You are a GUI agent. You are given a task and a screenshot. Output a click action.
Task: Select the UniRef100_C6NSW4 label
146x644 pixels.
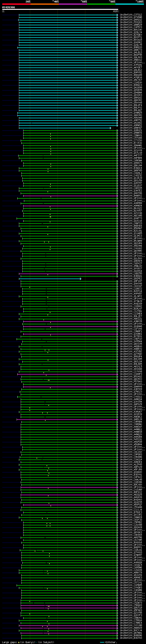(x=131, y=161)
